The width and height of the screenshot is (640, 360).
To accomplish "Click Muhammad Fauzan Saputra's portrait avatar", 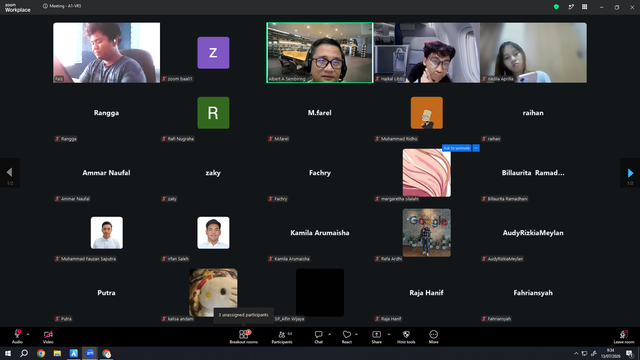I will (x=107, y=233).
